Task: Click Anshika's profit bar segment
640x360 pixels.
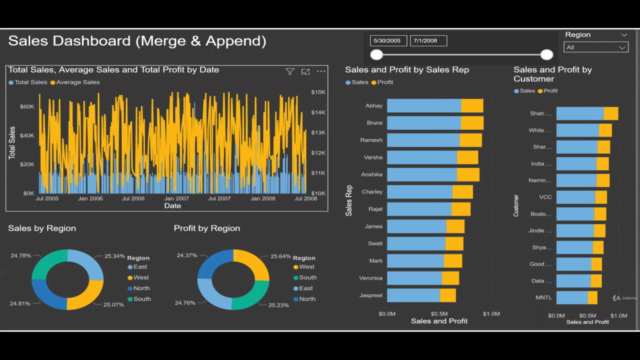Action: pos(468,175)
